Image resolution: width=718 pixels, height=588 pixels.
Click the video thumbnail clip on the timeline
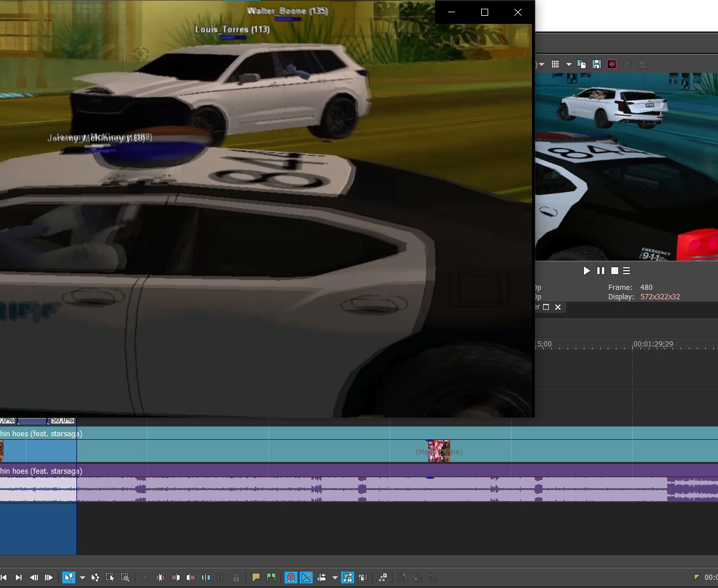(439, 452)
